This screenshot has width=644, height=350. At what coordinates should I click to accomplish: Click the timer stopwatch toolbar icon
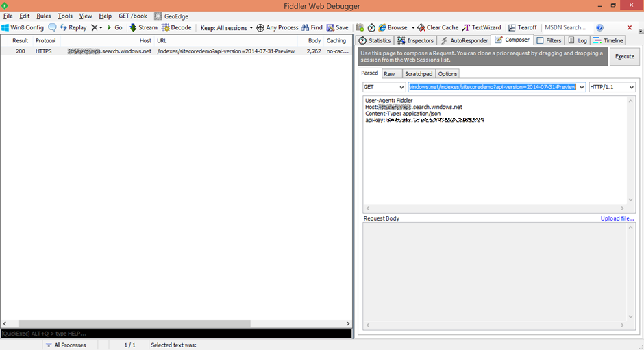pyautogui.click(x=371, y=27)
